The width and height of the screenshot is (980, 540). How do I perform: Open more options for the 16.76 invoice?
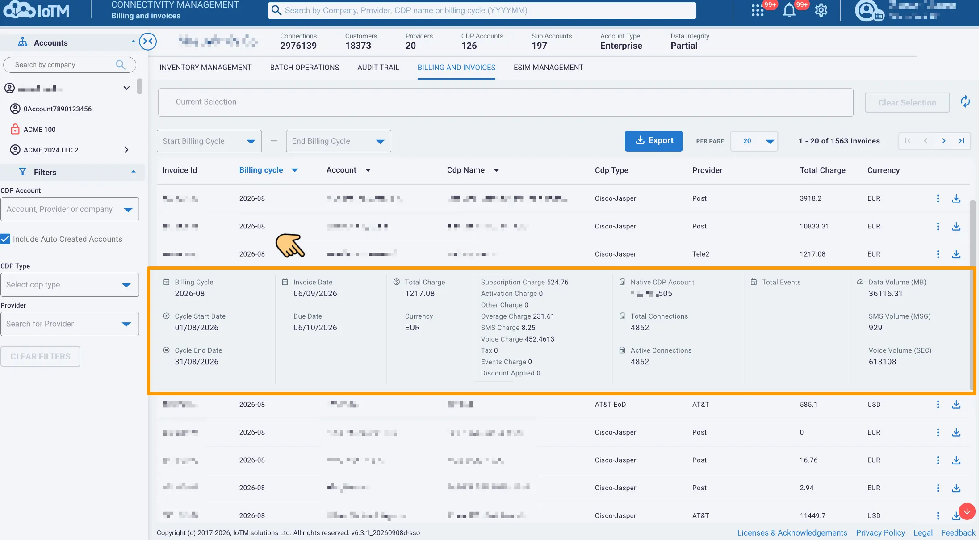tap(938, 460)
